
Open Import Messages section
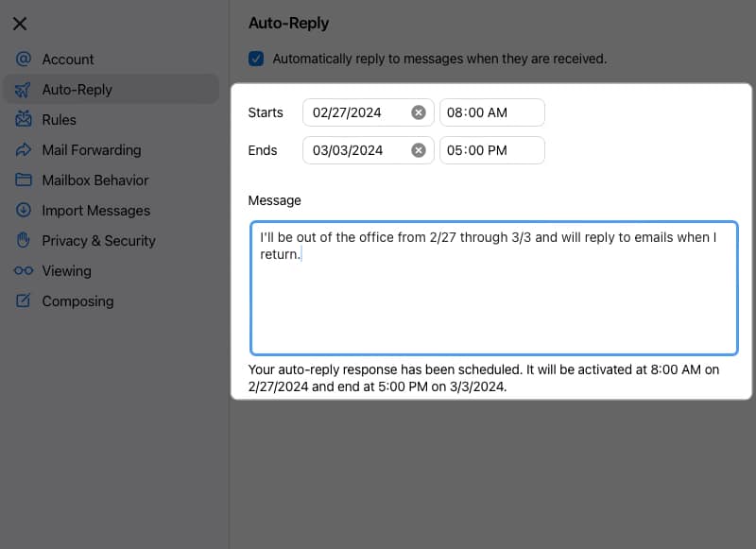pyautogui.click(x=112, y=211)
